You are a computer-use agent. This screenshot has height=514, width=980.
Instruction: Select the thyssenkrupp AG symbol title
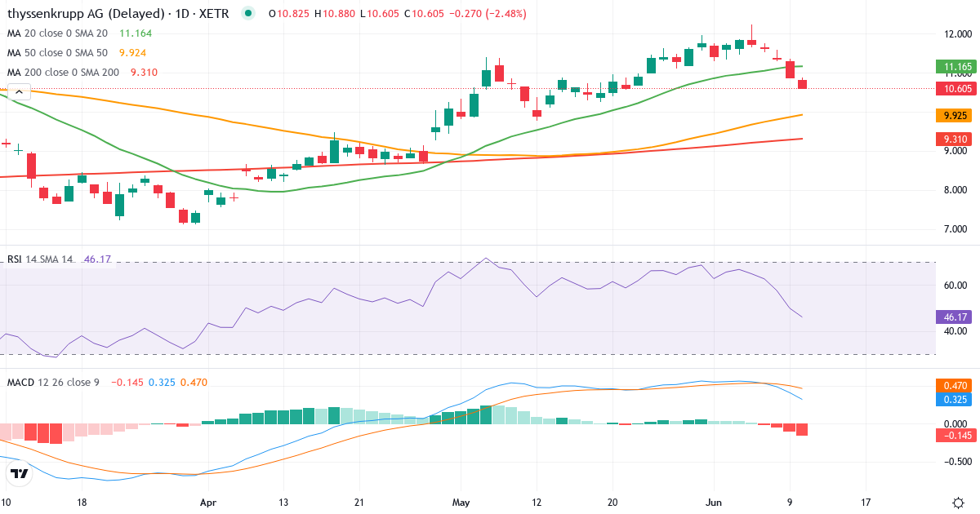click(x=118, y=14)
